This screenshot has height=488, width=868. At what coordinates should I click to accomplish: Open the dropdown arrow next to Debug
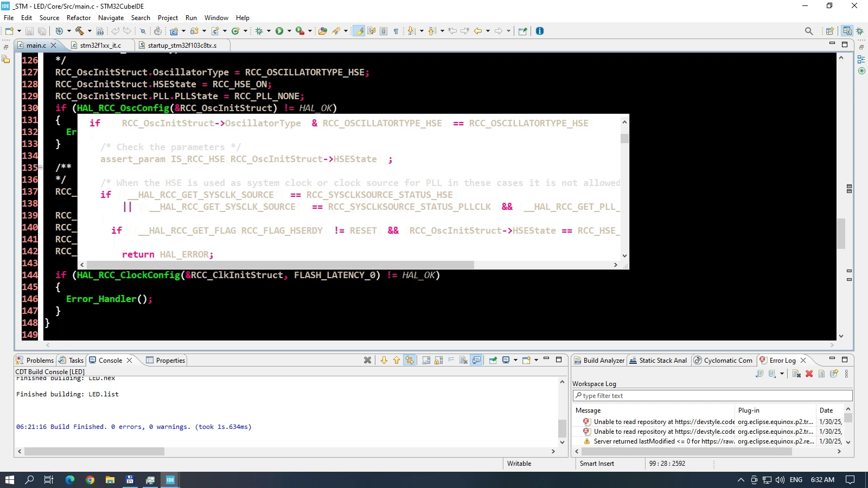click(x=269, y=31)
